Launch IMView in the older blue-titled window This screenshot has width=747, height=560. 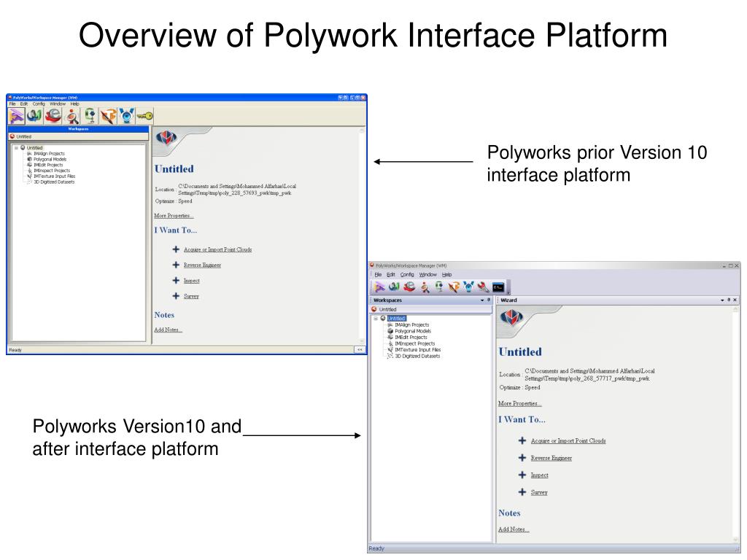pyautogui.click(x=127, y=116)
